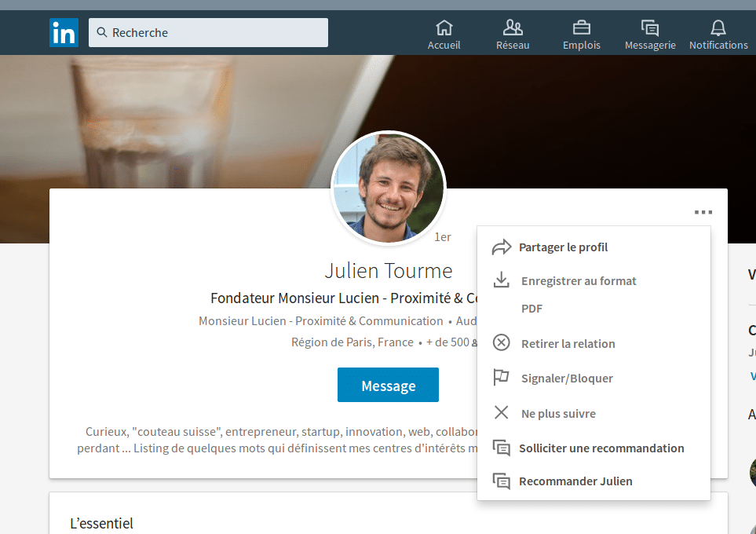
Task: Click the LinkedIn logo icon
Action: tap(64, 32)
